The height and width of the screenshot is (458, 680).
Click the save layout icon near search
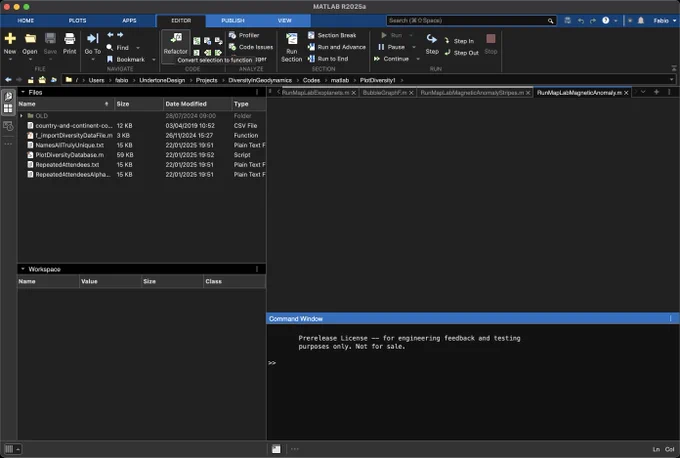point(567,20)
